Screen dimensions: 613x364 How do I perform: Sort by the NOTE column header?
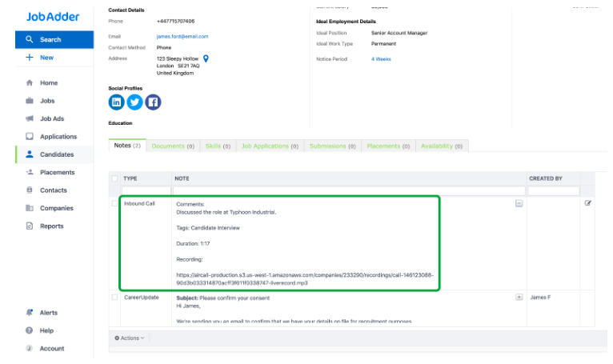click(182, 178)
